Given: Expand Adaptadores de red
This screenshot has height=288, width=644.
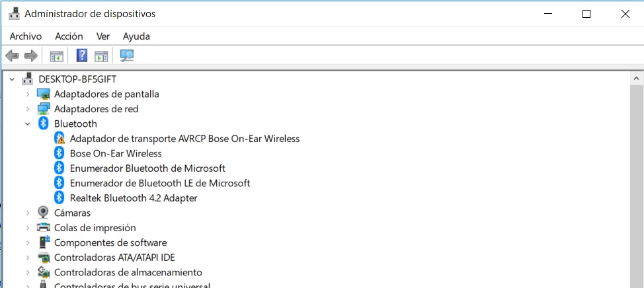Looking at the screenshot, I should coord(28,109).
